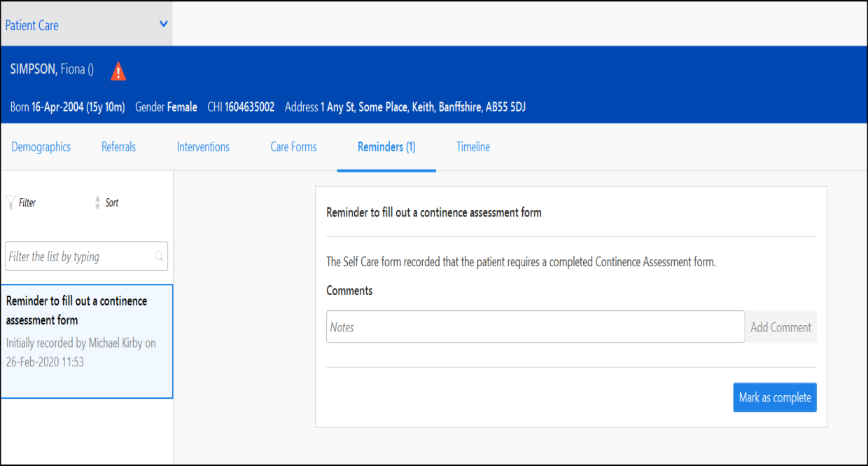
Task: Click patient name SIMPSON, Fiona
Action: tap(52, 69)
